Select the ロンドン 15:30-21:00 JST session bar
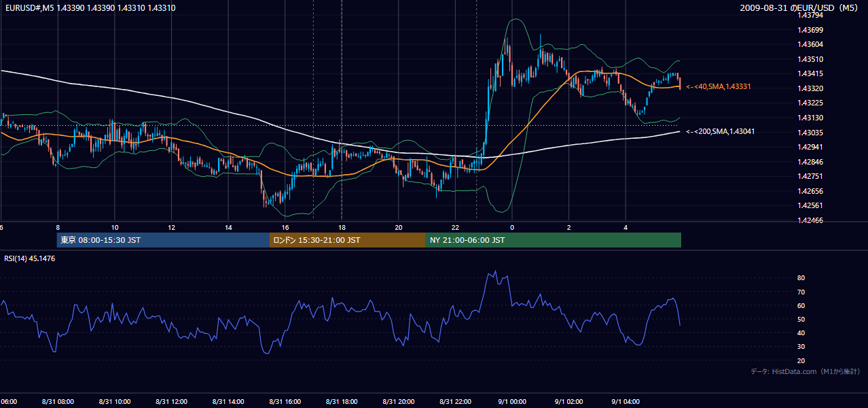 point(348,240)
